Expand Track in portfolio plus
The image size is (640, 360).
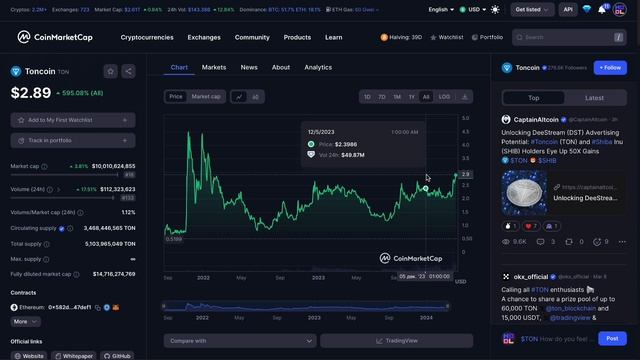point(125,140)
